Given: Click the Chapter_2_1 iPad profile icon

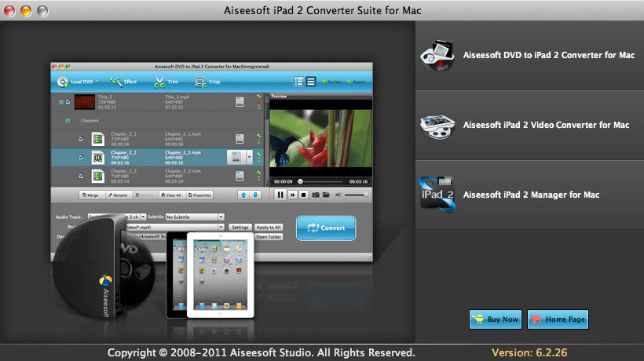Looking at the screenshot, I should (240, 139).
